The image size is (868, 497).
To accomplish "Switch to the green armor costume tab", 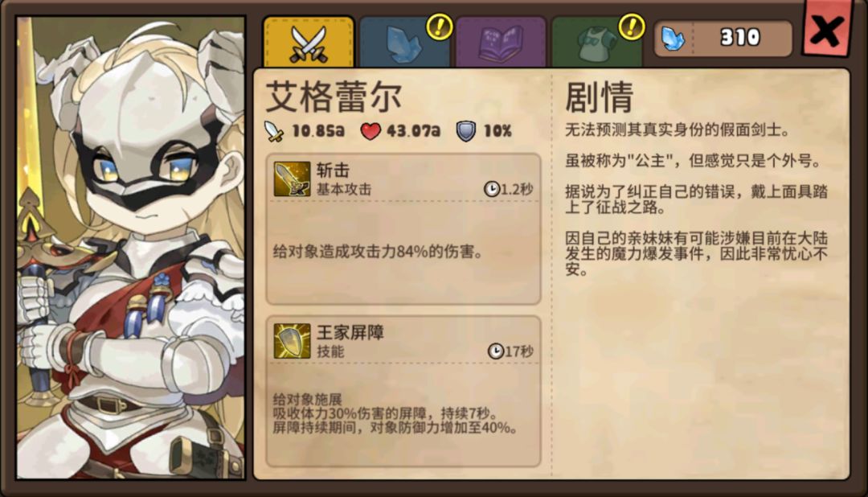I will tap(596, 43).
